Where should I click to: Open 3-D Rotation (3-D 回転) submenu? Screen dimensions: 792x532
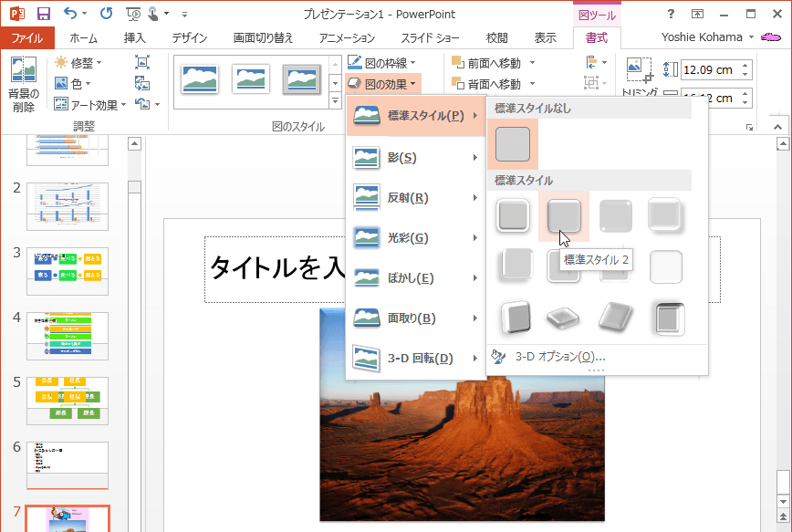tap(416, 359)
